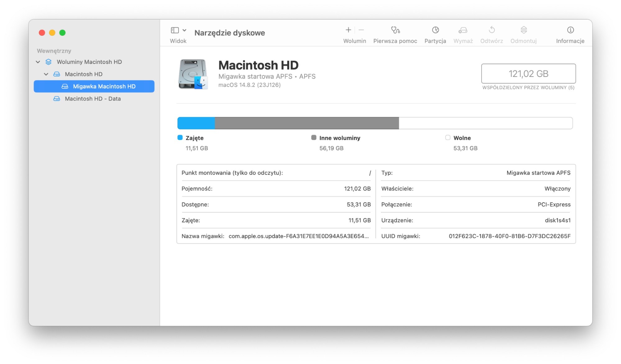Click the Woluminy Macintosh HD stack icon

[48, 62]
